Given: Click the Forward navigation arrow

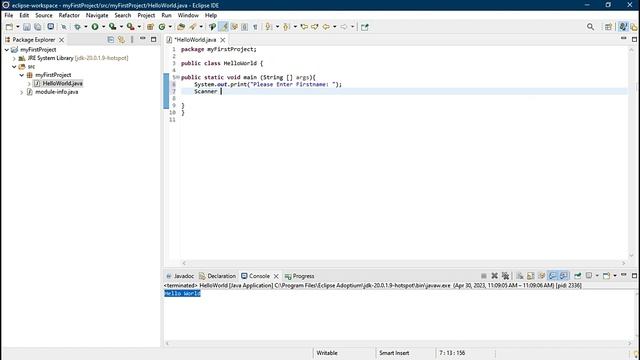Looking at the screenshot, I should tap(344, 27).
